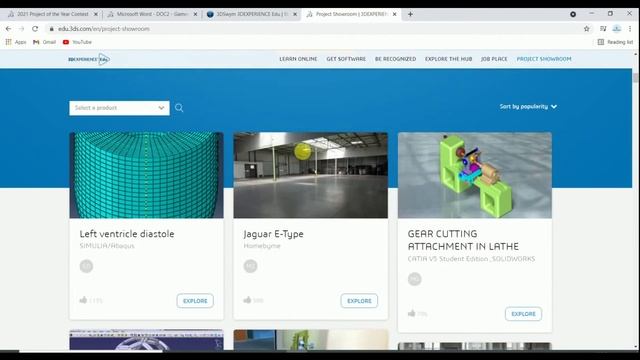Click the CATIA V5 Student Edition, SOLIDWORKS label
The height and width of the screenshot is (360, 640).
click(x=471, y=259)
